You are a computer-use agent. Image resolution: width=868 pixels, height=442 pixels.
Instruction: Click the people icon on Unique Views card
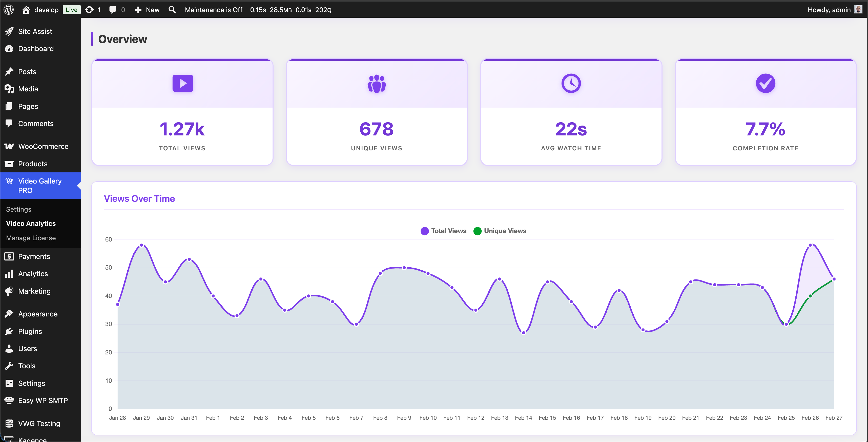pyautogui.click(x=376, y=83)
